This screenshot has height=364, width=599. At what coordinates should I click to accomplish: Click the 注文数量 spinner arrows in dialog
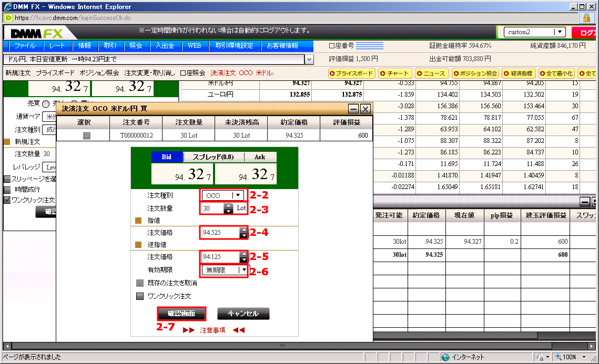pyautogui.click(x=228, y=209)
